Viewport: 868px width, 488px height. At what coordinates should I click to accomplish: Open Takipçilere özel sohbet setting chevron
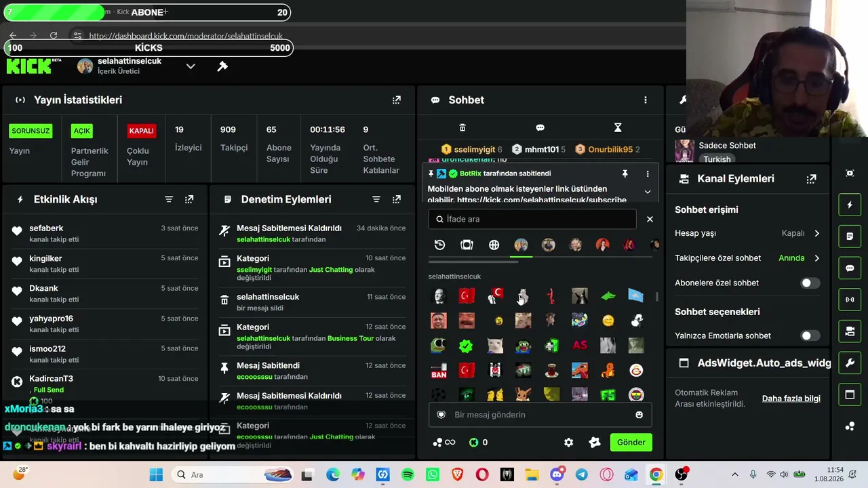click(x=816, y=258)
